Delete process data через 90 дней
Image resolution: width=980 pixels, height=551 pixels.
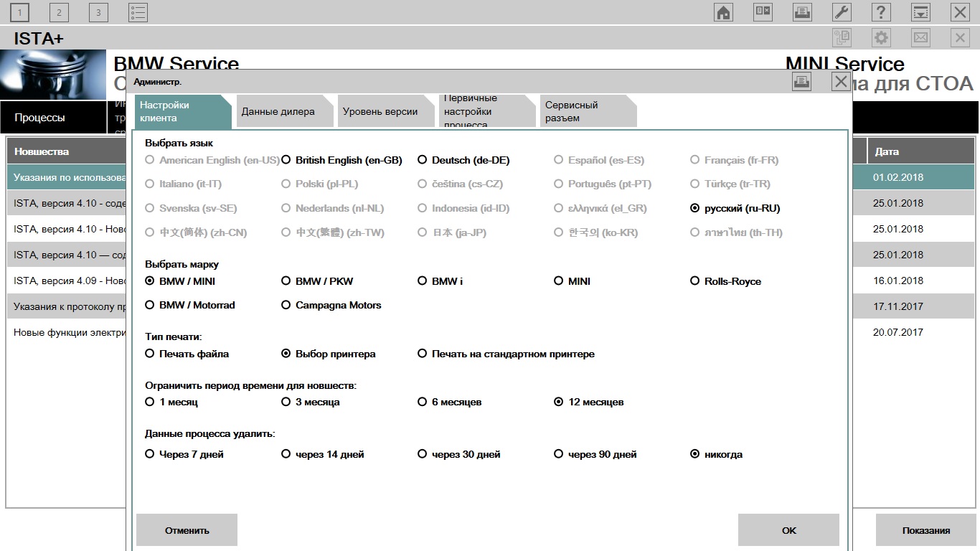(595, 454)
